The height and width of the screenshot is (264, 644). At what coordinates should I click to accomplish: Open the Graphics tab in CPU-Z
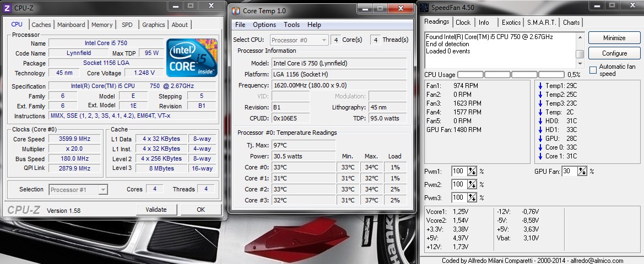(154, 25)
